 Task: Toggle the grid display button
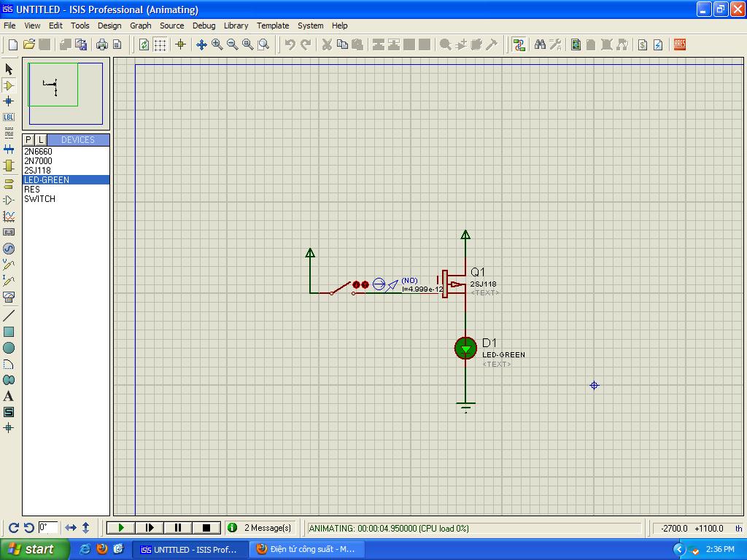(x=160, y=44)
